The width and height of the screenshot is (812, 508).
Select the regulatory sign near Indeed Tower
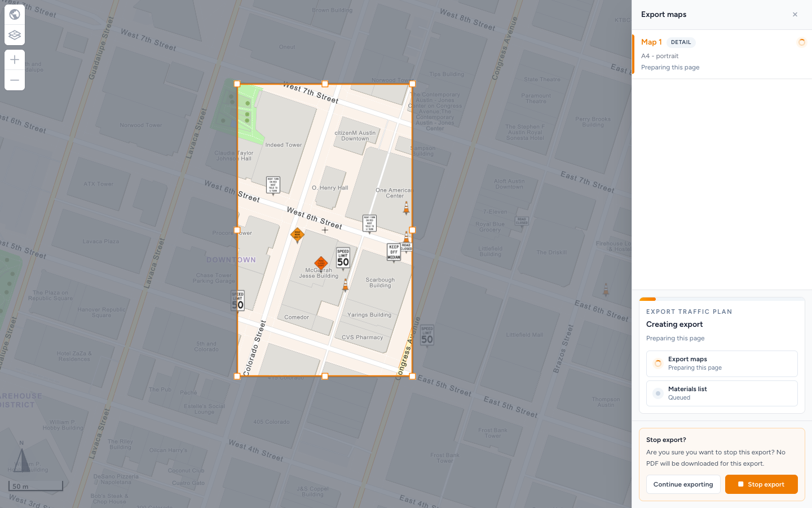click(x=273, y=185)
